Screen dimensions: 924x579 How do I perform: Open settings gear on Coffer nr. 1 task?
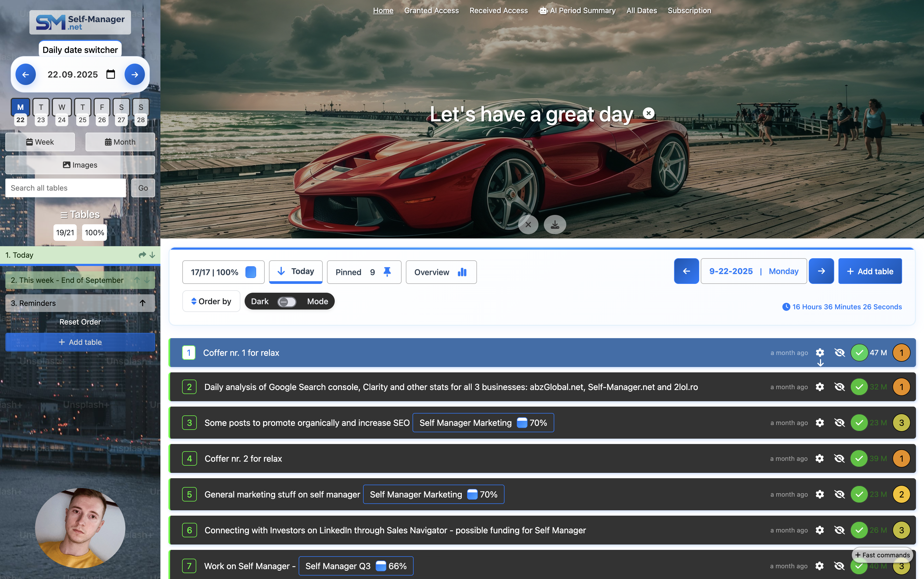pos(820,352)
